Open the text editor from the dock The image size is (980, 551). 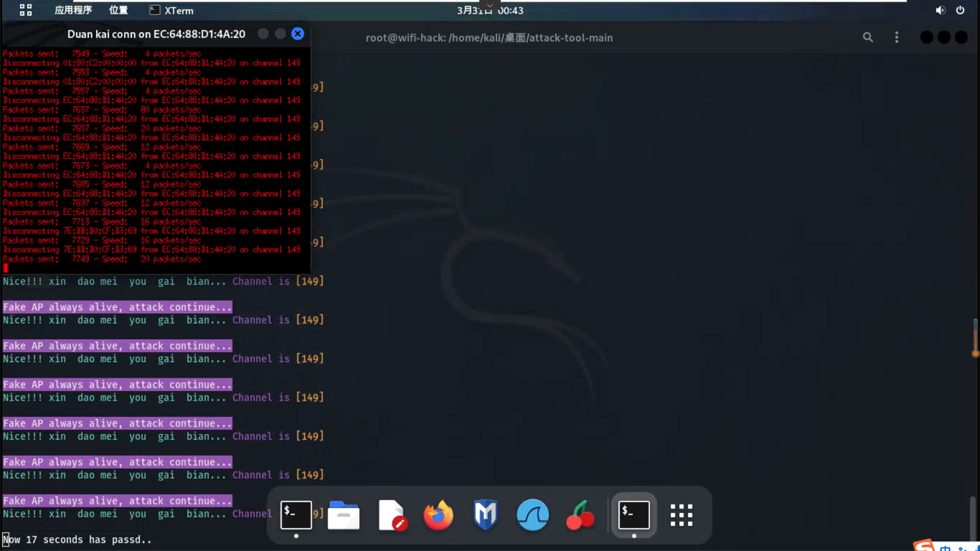[x=392, y=515]
